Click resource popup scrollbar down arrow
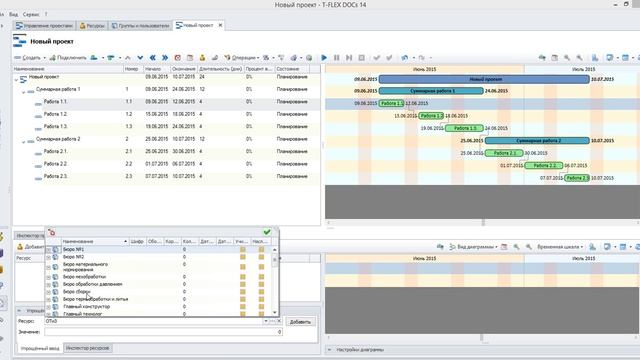This screenshot has height=360, width=640. (x=275, y=312)
